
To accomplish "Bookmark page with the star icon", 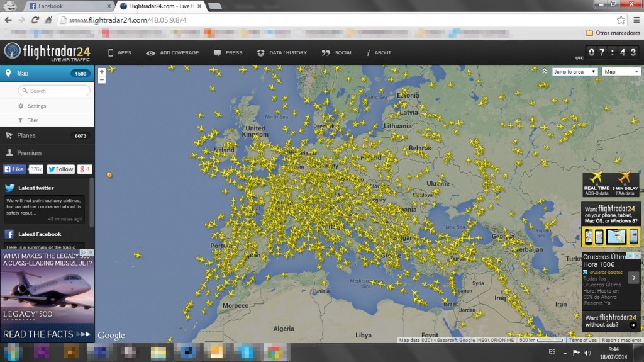I will click(x=621, y=20).
